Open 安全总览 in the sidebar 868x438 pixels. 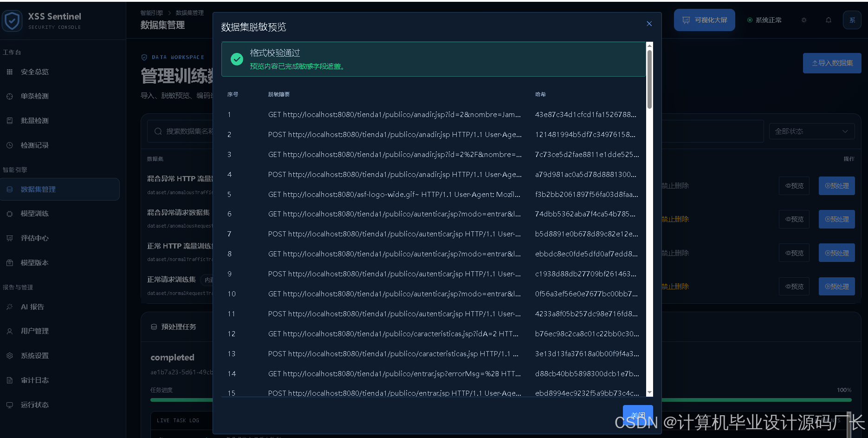(35, 72)
